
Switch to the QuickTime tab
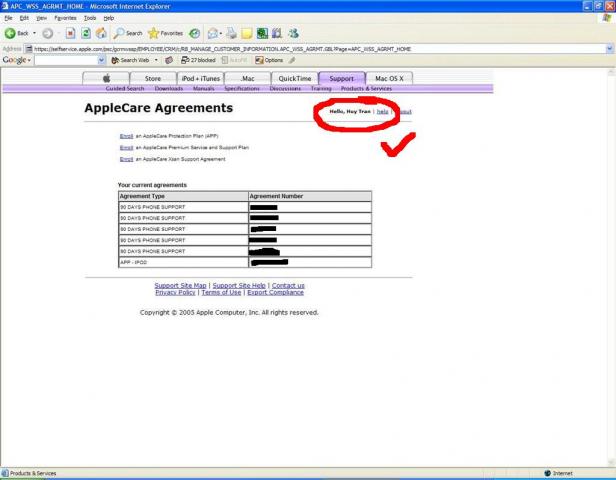[295, 78]
